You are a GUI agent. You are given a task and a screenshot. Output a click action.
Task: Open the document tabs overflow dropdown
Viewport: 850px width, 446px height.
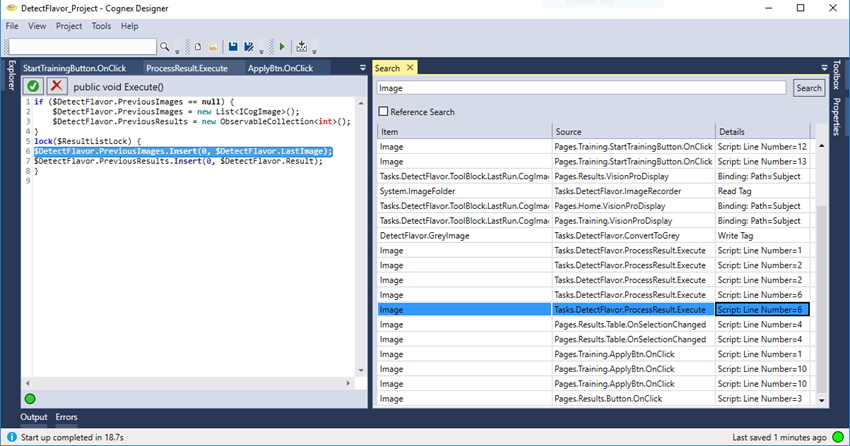(x=362, y=68)
